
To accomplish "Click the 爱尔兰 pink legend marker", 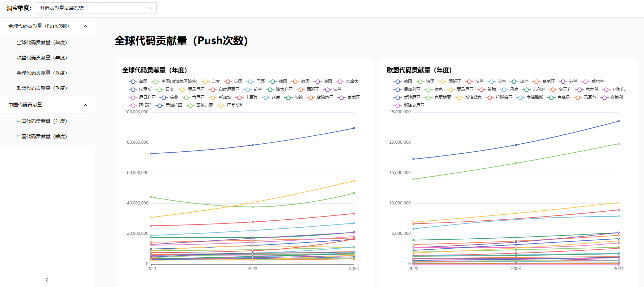I will [585, 82].
